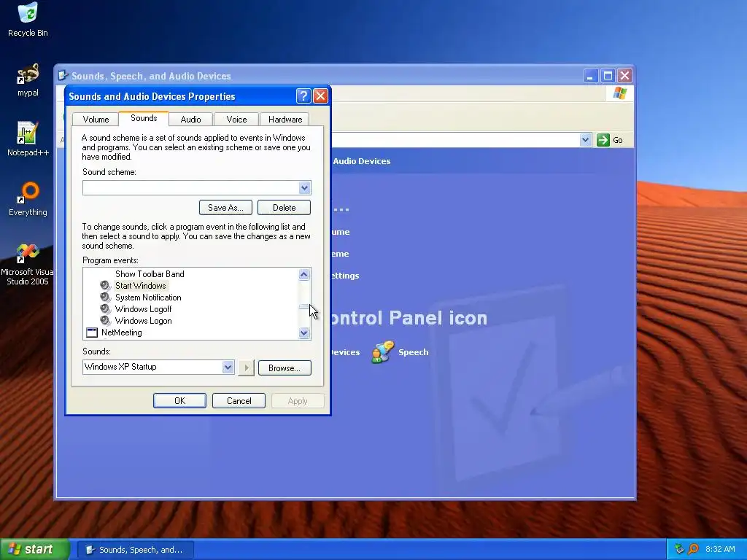The image size is (747, 560).
Task: Select Start Windows event
Action: [141, 286]
